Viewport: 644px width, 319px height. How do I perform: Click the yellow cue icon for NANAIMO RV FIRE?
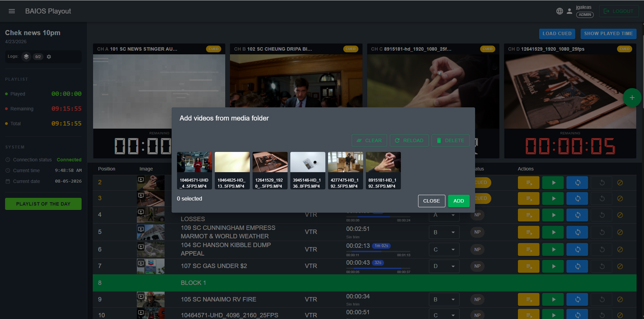point(529,299)
